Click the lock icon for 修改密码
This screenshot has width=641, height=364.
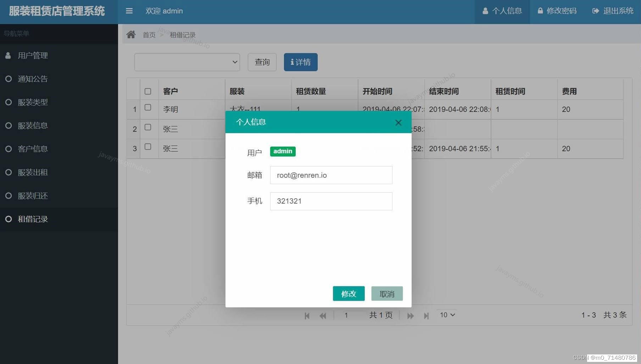540,11
